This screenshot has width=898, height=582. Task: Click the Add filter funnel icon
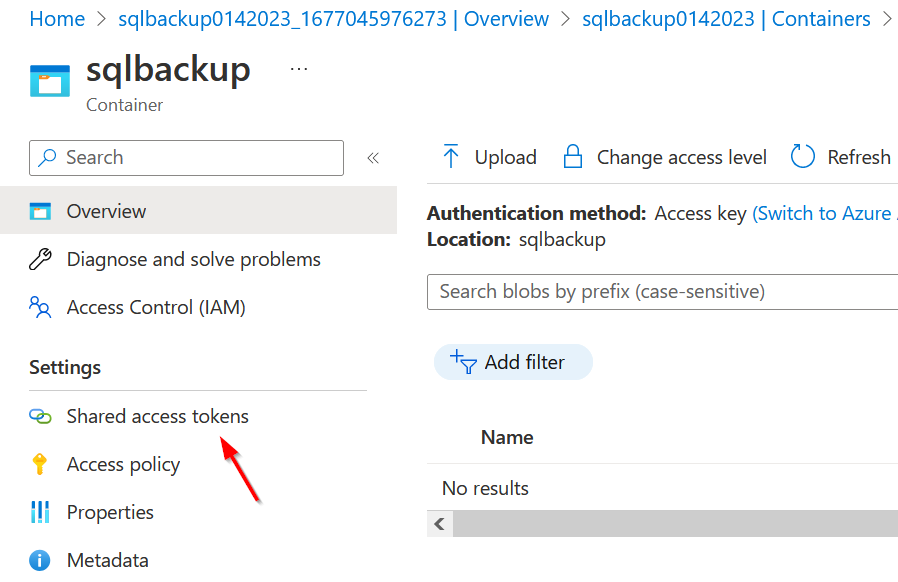464,362
